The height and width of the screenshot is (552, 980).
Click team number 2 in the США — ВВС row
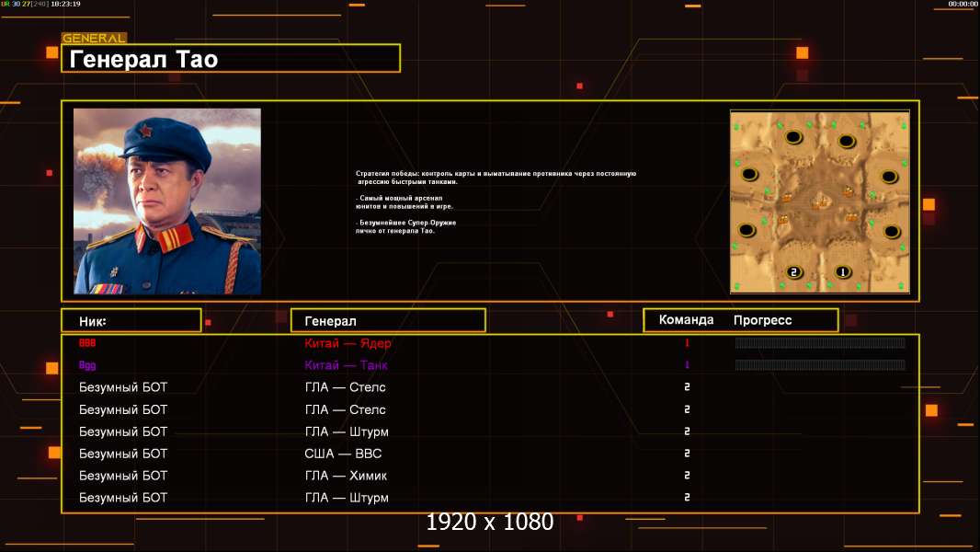(687, 454)
